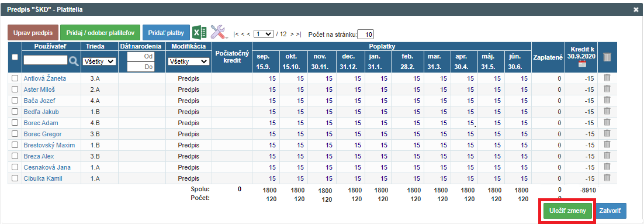The height and width of the screenshot is (224, 644).
Task: Click the green "Uložiť zmeny" button
Action: [x=567, y=211]
